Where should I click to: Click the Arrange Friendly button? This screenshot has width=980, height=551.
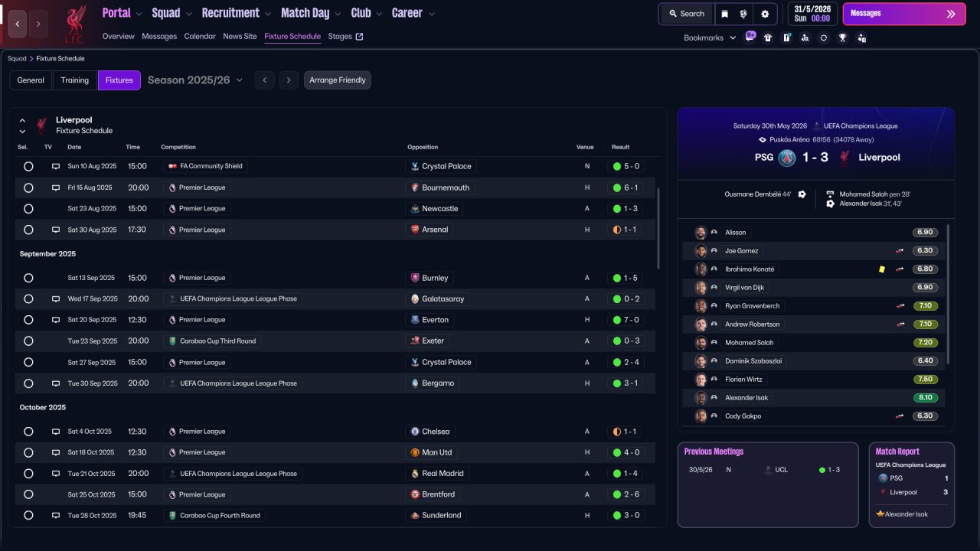tap(338, 80)
